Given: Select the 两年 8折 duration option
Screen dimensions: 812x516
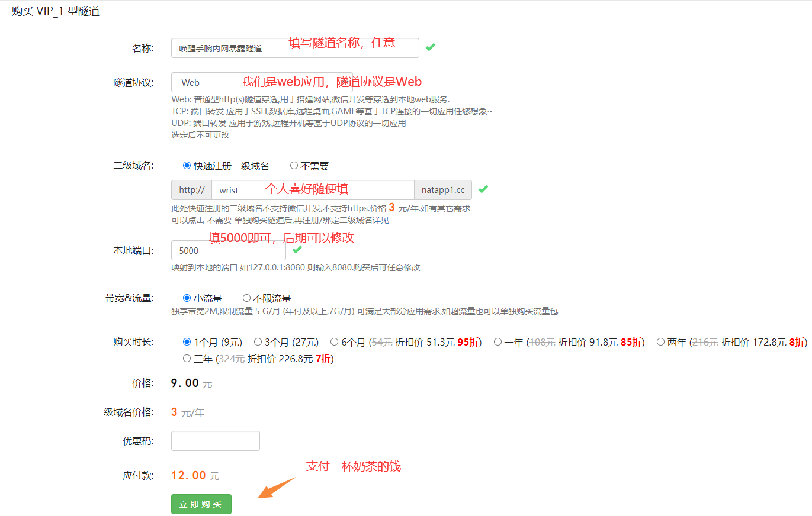Looking at the screenshot, I should click(660, 341).
